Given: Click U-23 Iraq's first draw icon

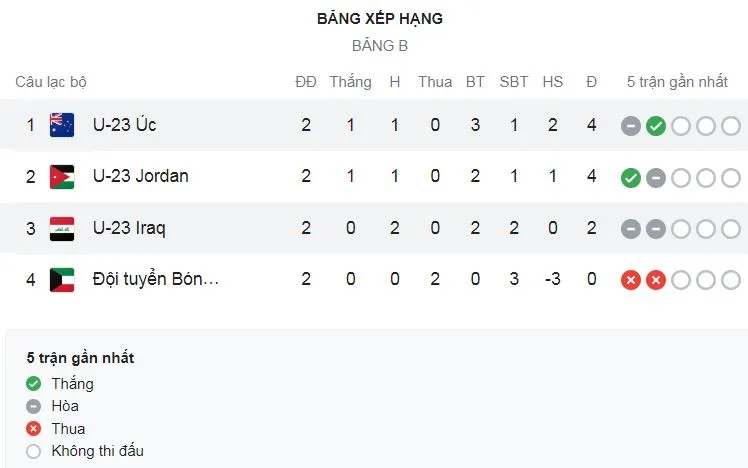Looking at the screenshot, I should click(x=630, y=229).
